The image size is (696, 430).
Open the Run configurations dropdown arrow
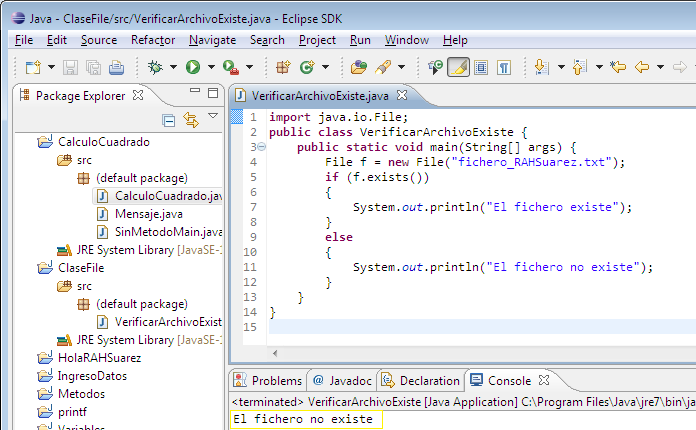click(x=211, y=67)
